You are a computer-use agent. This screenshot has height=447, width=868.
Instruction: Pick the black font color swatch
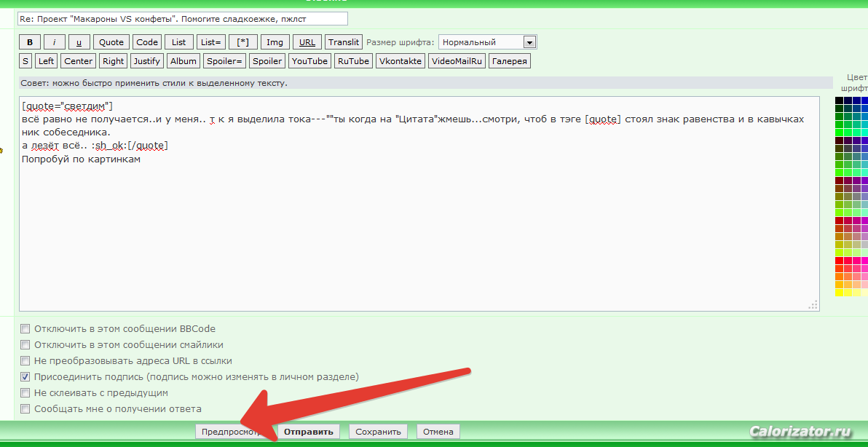(x=839, y=100)
